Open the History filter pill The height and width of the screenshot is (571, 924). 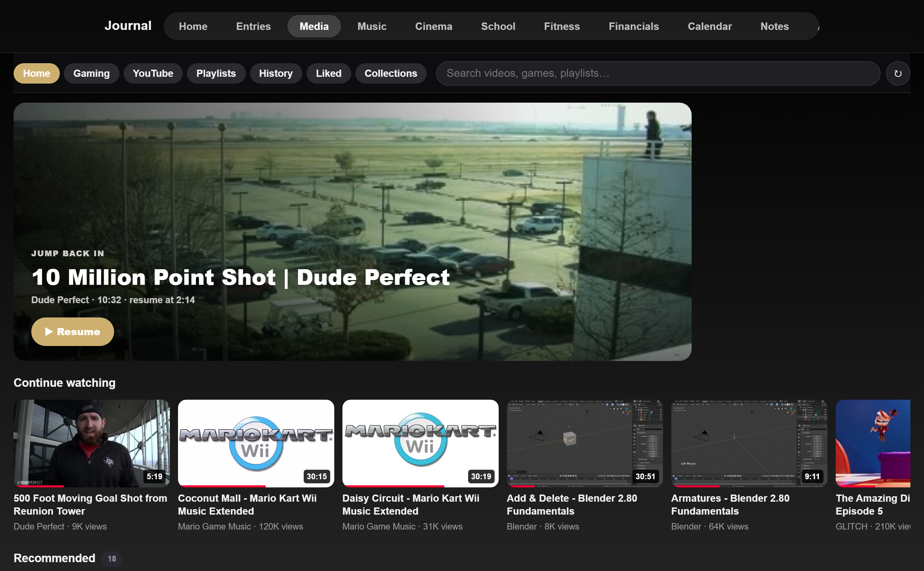276,73
